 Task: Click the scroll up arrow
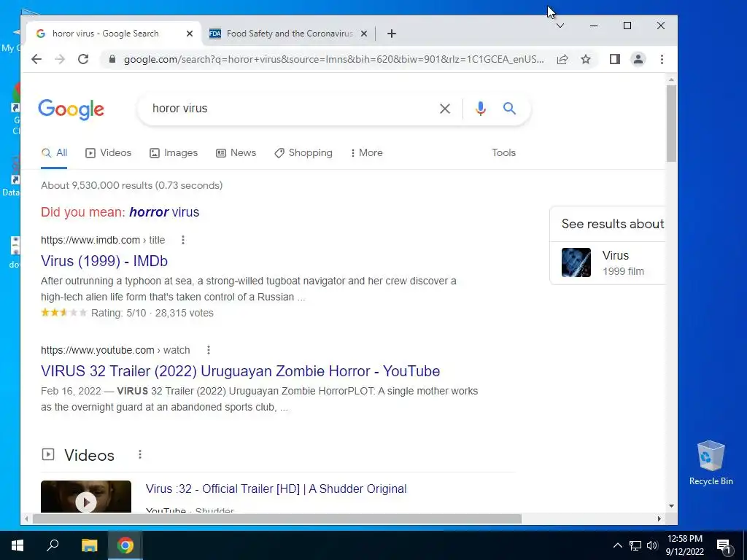[671, 80]
